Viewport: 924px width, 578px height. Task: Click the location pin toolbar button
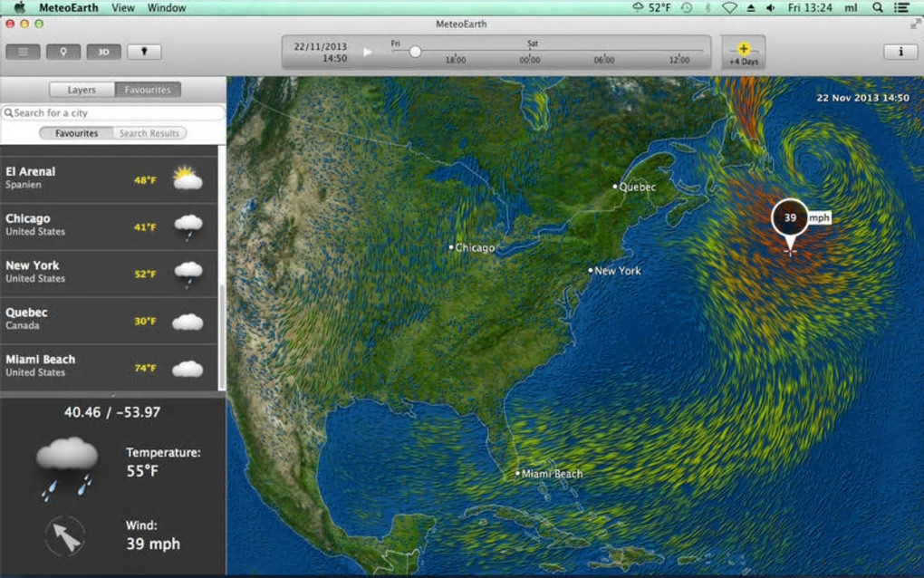(63, 52)
